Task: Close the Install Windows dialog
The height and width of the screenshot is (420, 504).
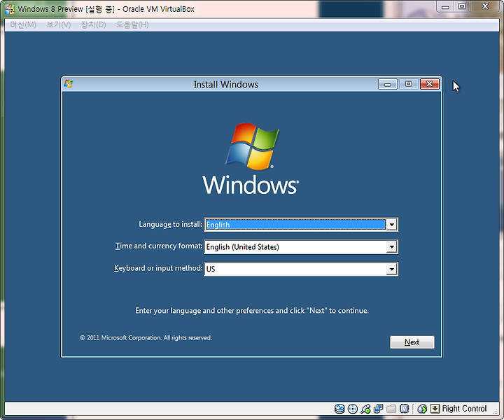Action: [430, 84]
